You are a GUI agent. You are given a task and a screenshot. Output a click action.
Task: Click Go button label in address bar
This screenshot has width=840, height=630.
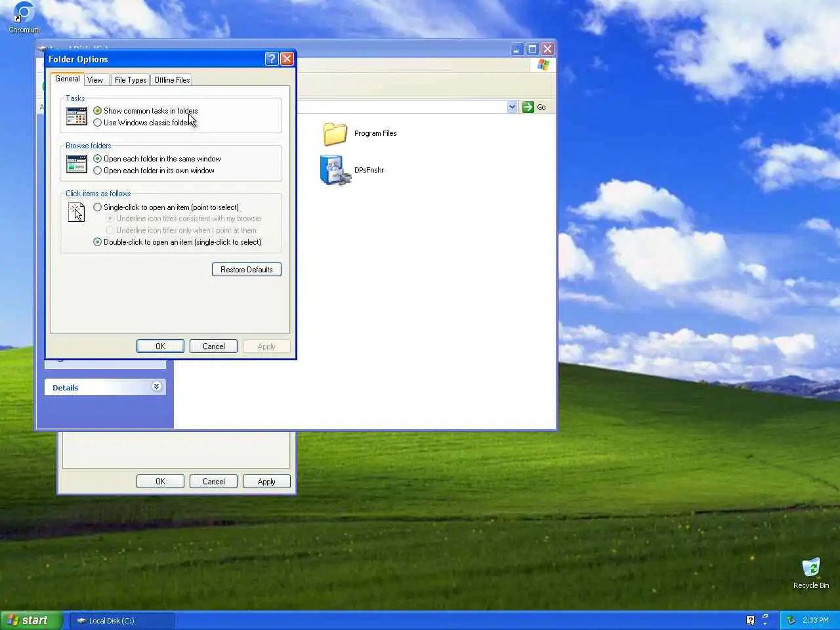click(x=541, y=107)
